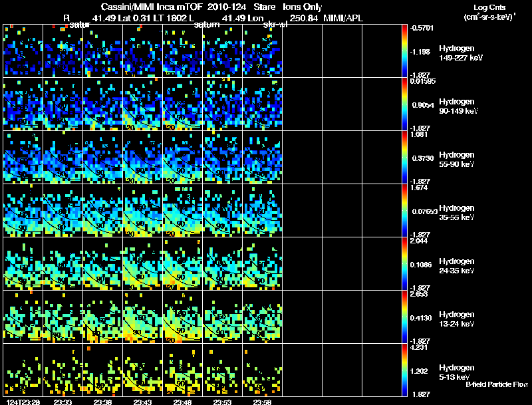Click the Hydrogen 24-35 keV color scale bar
This screenshot has height=405, width=532.
coord(404,264)
